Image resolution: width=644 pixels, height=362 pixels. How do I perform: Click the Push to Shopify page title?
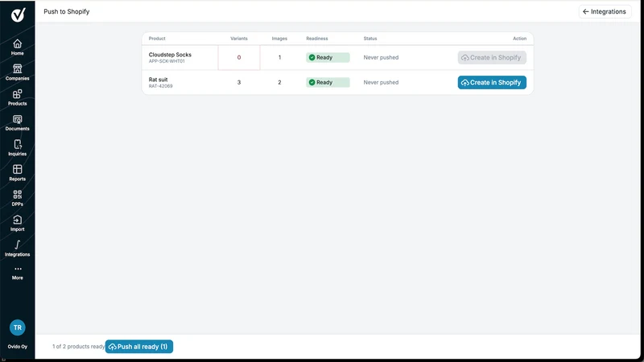(67, 11)
